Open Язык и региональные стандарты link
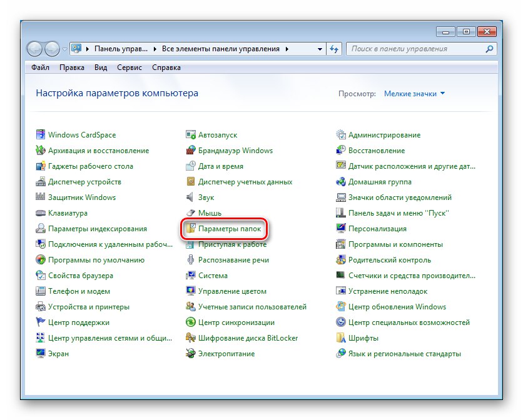 [405, 354]
